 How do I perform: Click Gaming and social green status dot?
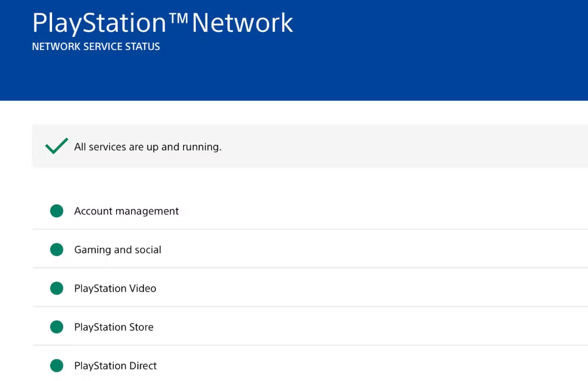(56, 250)
